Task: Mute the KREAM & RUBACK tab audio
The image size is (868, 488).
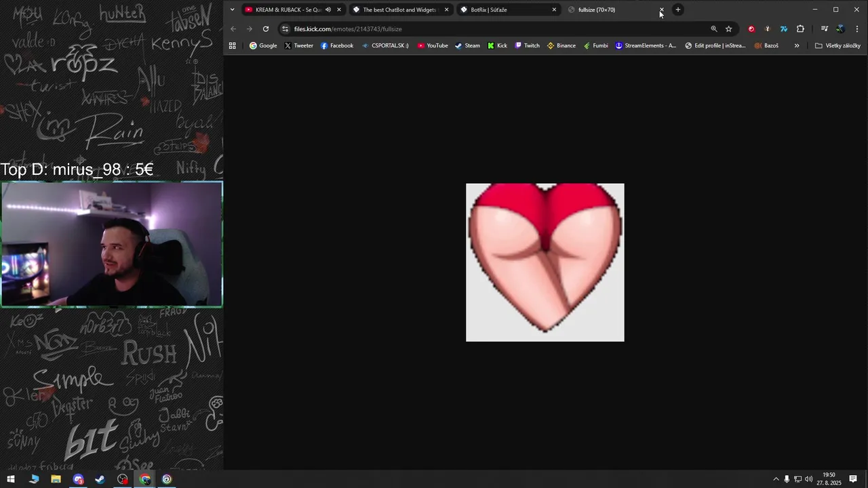Action: [x=328, y=9]
